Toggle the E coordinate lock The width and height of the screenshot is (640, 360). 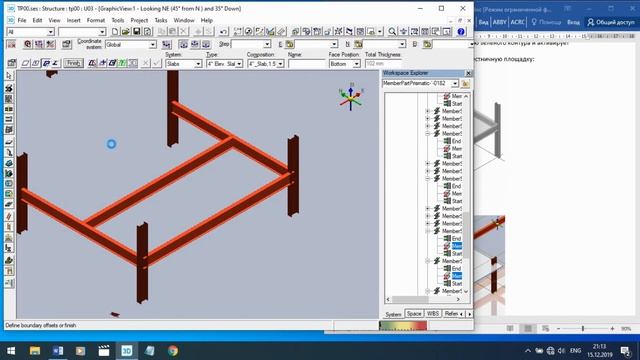[x=289, y=44]
